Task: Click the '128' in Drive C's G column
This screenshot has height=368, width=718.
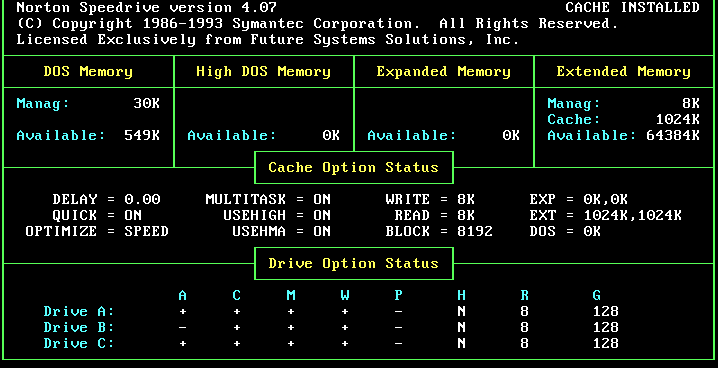Action: click(x=605, y=344)
